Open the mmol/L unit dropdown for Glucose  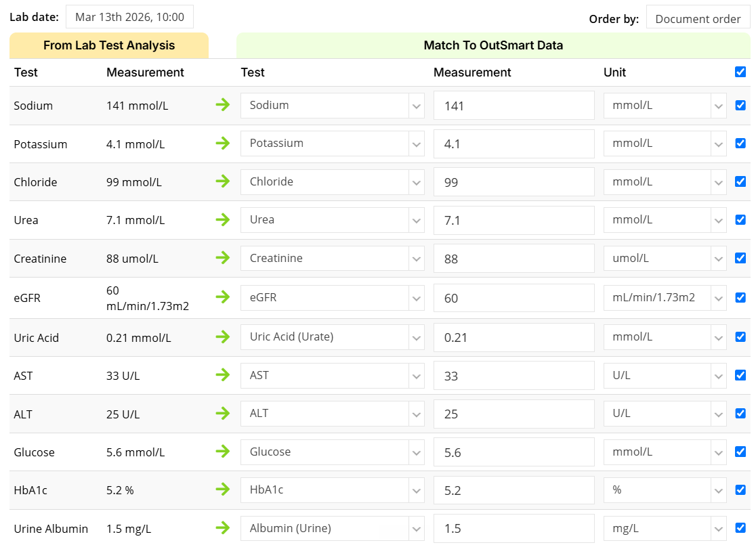pos(665,452)
